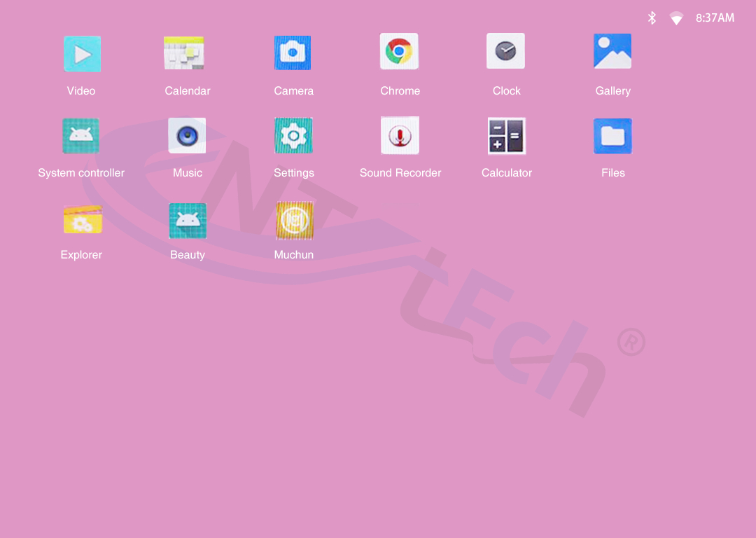Tap the Wi-Fi signal icon
This screenshot has height=538, width=756.
(x=676, y=19)
